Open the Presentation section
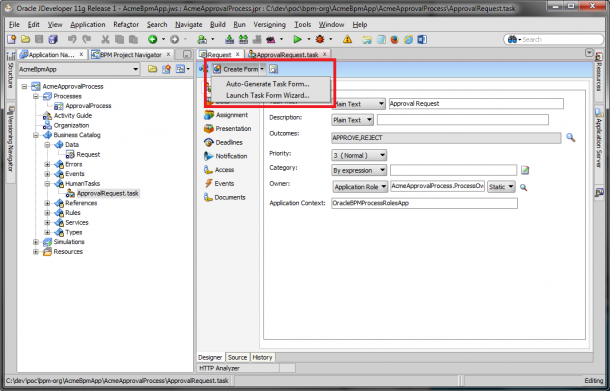The height and width of the screenshot is (391, 610). 228,128
